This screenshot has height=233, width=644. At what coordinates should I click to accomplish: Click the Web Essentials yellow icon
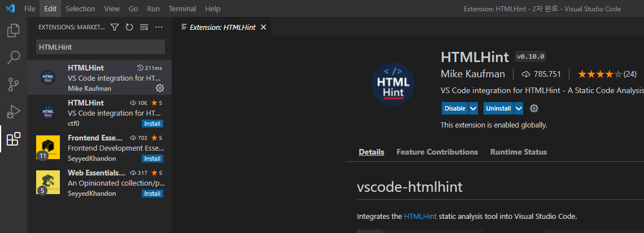point(48,182)
